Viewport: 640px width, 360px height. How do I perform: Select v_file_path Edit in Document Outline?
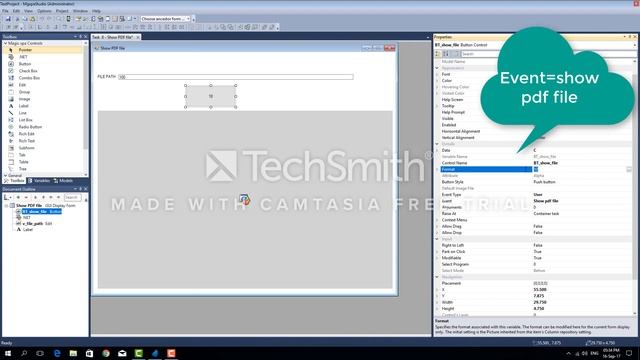[x=37, y=224]
